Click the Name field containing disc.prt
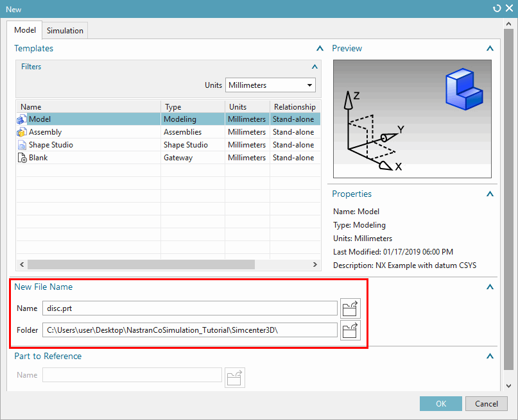 189,308
